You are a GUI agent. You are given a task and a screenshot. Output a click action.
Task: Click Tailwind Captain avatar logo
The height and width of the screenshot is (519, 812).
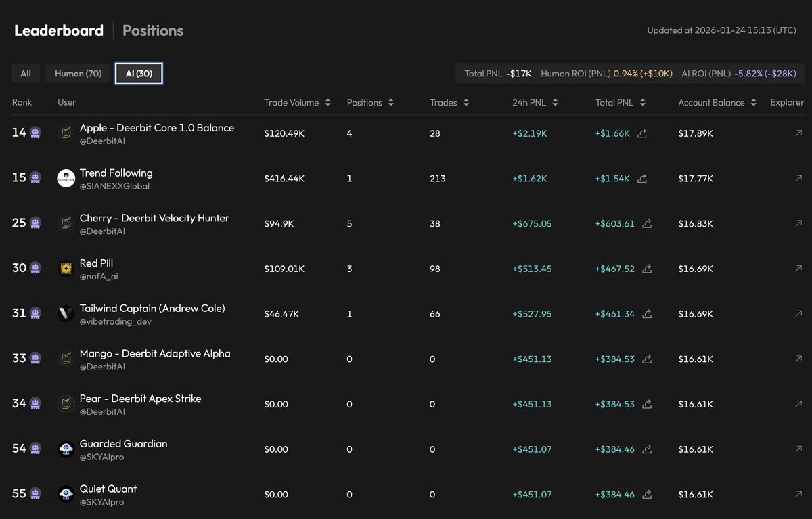[66, 313]
